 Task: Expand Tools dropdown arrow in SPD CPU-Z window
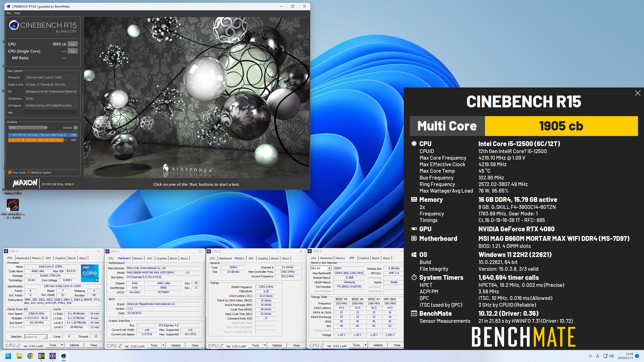tap(366, 345)
